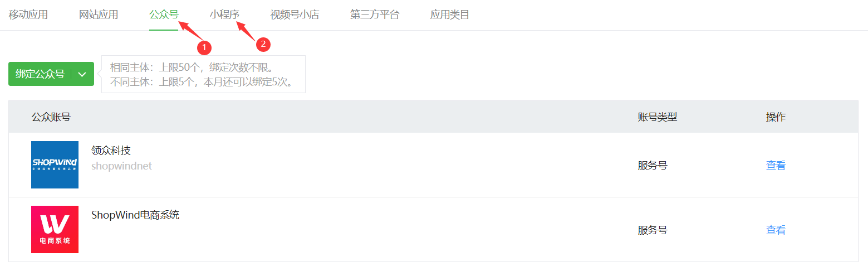
Task: Go to the 小程序 tab
Action: [x=224, y=14]
